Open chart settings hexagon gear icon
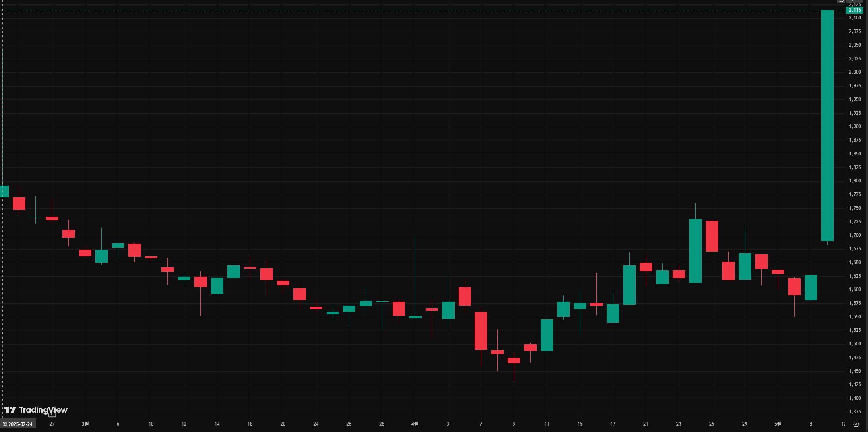868x432 pixels. tap(856, 424)
